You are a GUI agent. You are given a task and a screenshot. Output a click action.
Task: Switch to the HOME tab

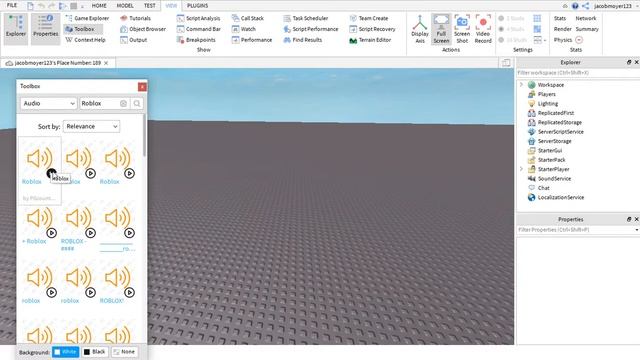(x=99, y=6)
